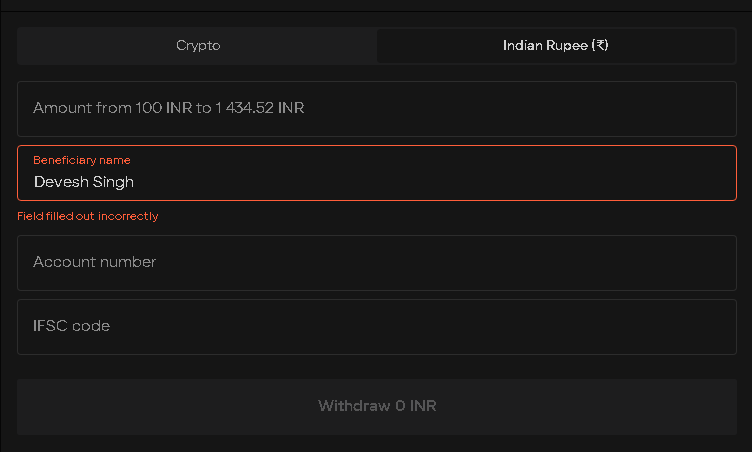752x452 pixels.
Task: Activate the field for the bank IFSC code
Action: coord(377,326)
